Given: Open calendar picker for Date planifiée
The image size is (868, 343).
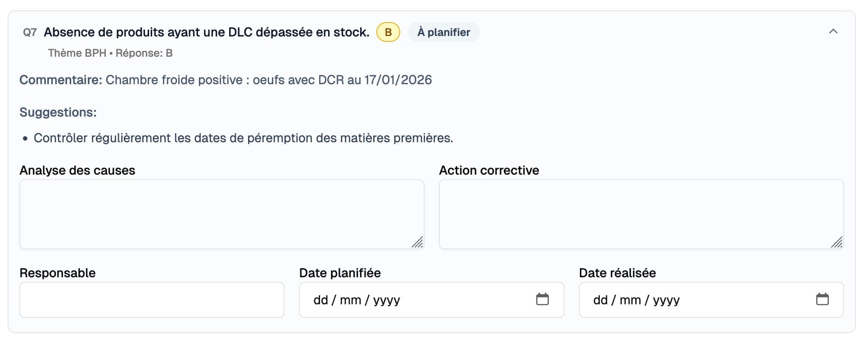Looking at the screenshot, I should (542, 299).
